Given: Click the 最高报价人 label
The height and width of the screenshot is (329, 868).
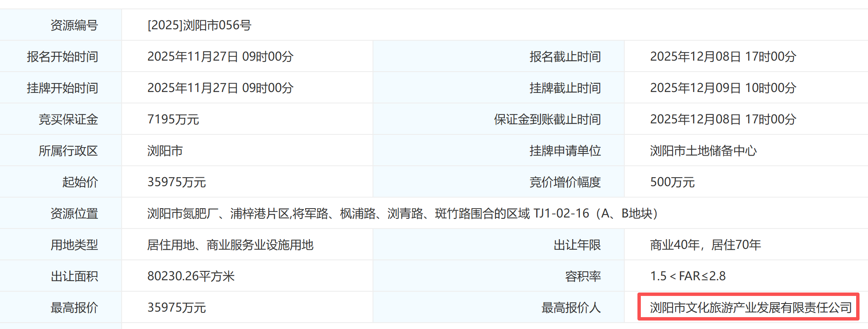Looking at the screenshot, I should point(571,308).
